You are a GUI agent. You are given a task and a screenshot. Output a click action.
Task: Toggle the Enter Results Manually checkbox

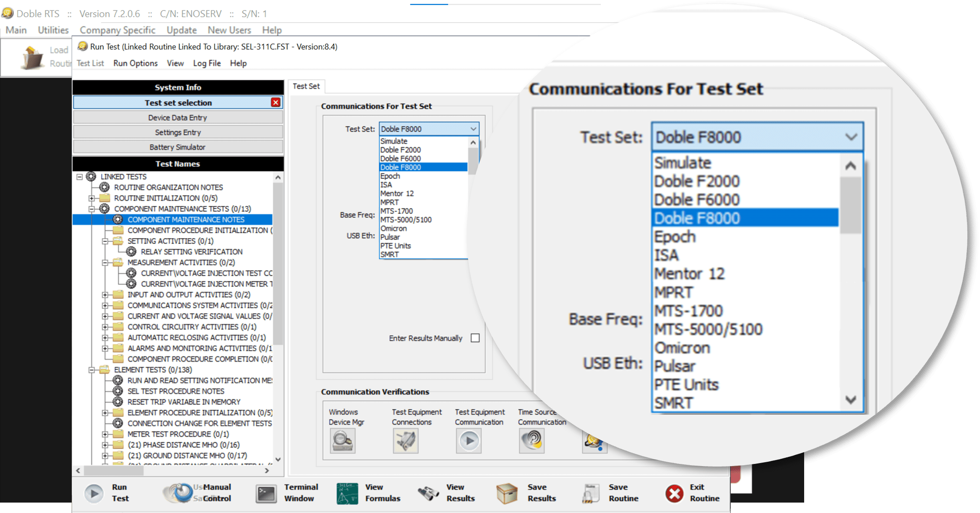coord(475,338)
